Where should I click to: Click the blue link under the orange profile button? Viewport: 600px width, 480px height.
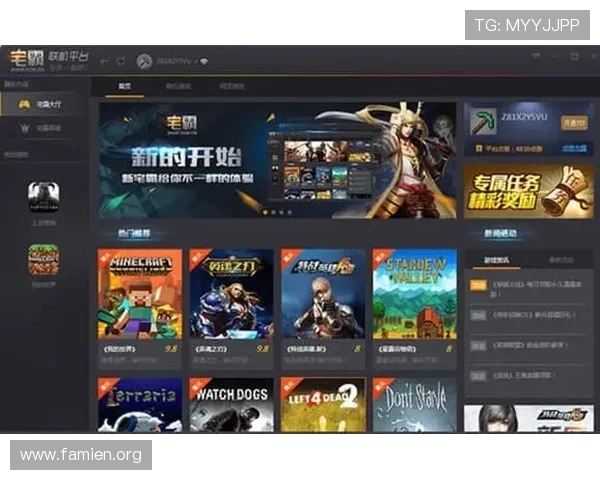(573, 147)
